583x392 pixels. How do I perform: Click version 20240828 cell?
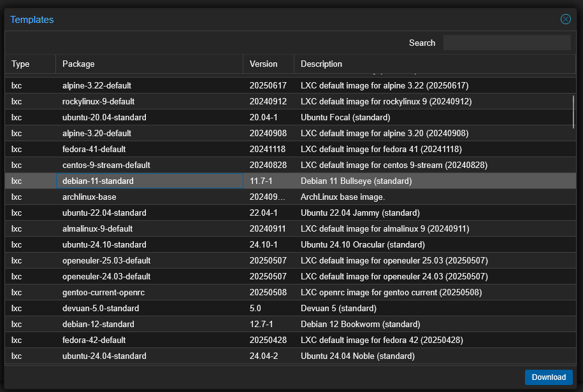[x=268, y=165]
